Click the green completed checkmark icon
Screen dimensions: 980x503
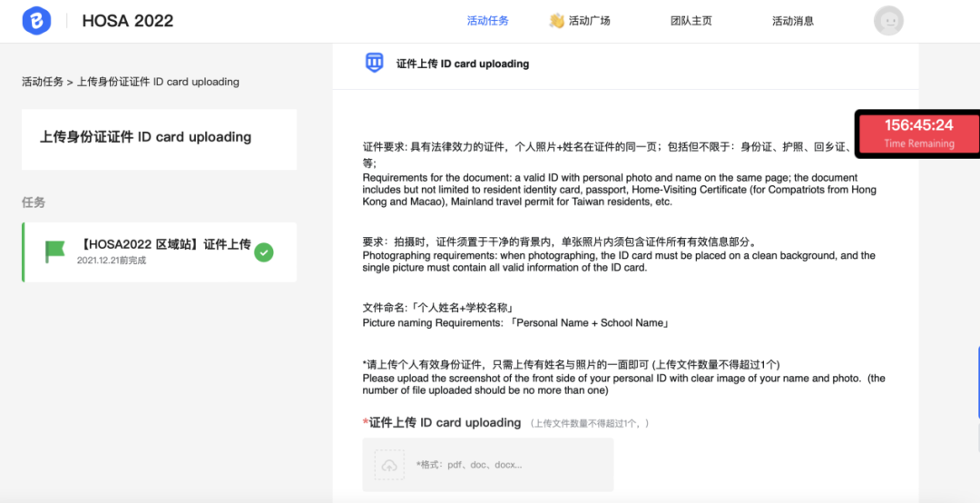[264, 252]
